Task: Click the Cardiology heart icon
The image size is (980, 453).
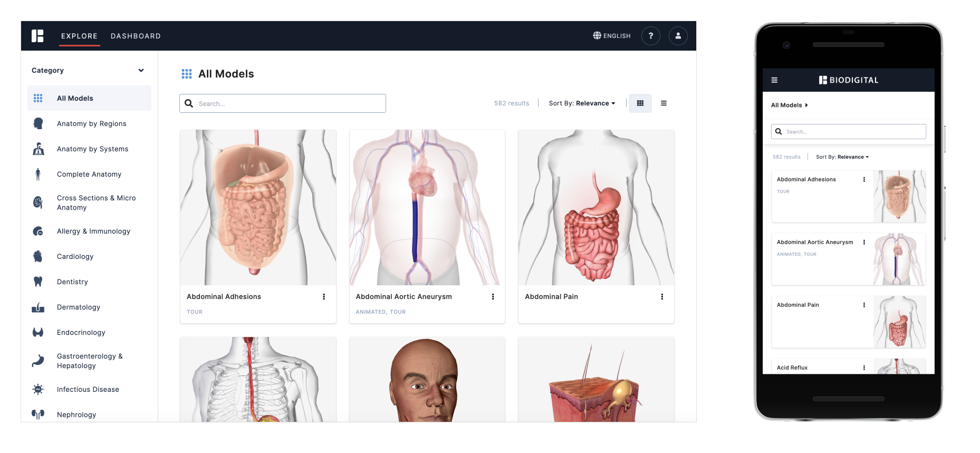Action: point(38,256)
